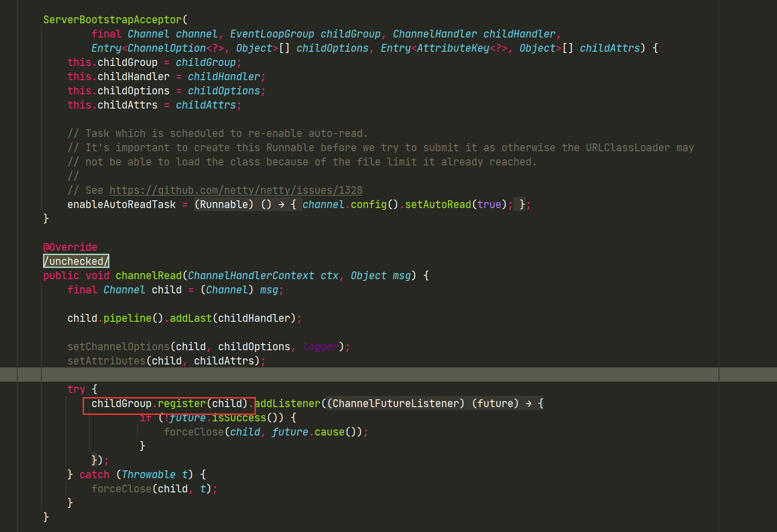Image resolution: width=777 pixels, height=532 pixels.
Task: Click the config method call
Action: pos(369,204)
